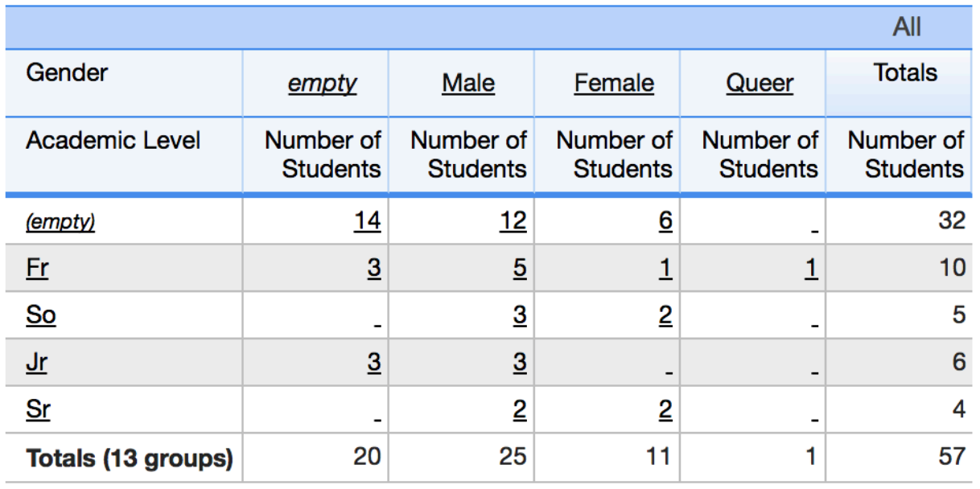Drill into the 3 male sophomores count

point(521,313)
